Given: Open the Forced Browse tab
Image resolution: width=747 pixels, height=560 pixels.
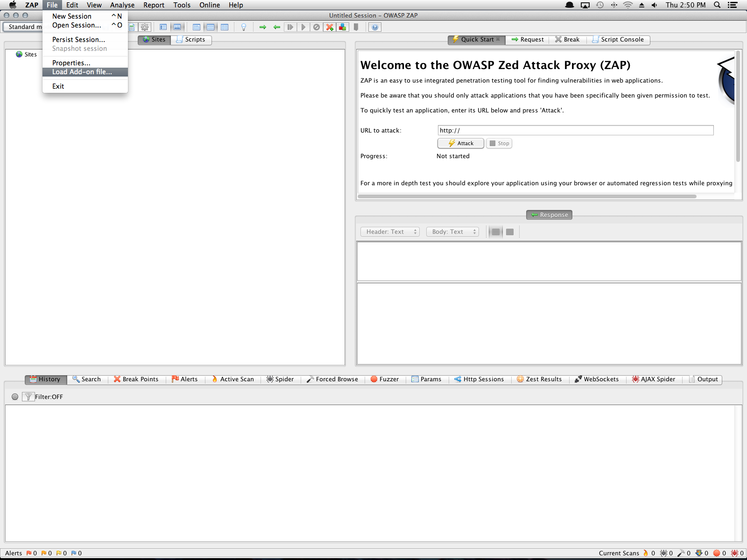Looking at the screenshot, I should coord(332,379).
